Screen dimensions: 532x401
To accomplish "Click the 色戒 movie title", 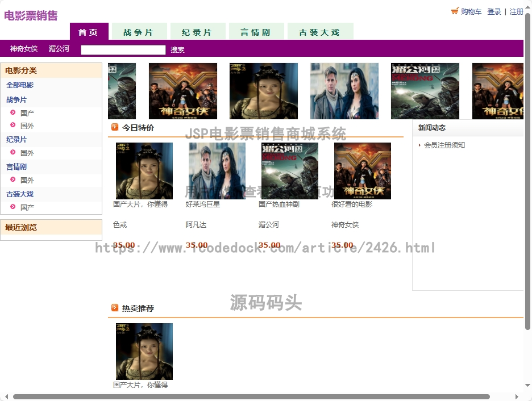I will click(x=120, y=224).
